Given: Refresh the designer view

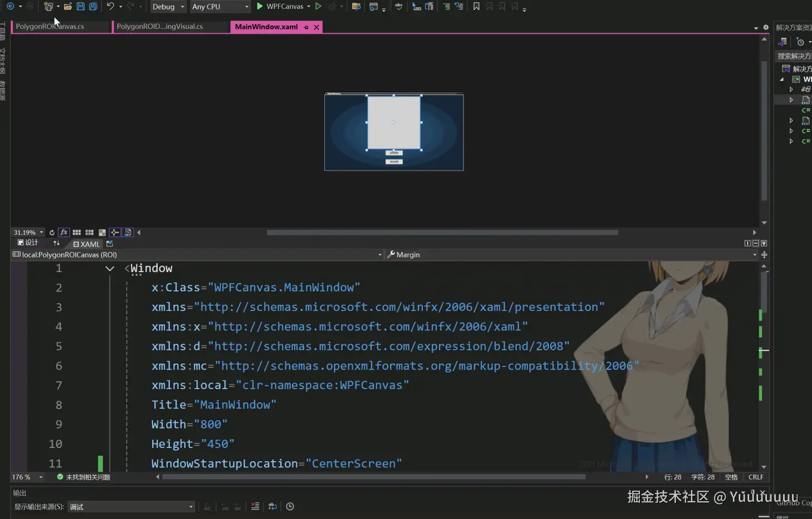Looking at the screenshot, I should (x=52, y=233).
